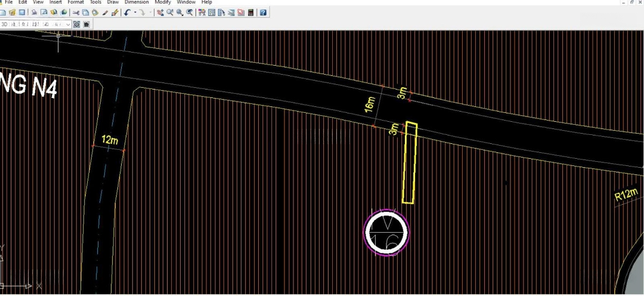Open the Properties palette icon
The width and height of the screenshot is (644, 296).
[x=202, y=13]
